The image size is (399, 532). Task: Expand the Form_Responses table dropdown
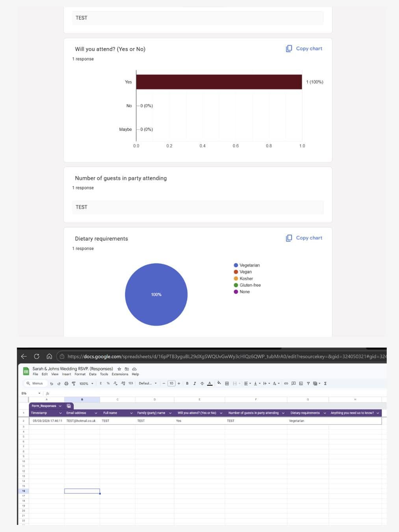[x=60, y=406]
